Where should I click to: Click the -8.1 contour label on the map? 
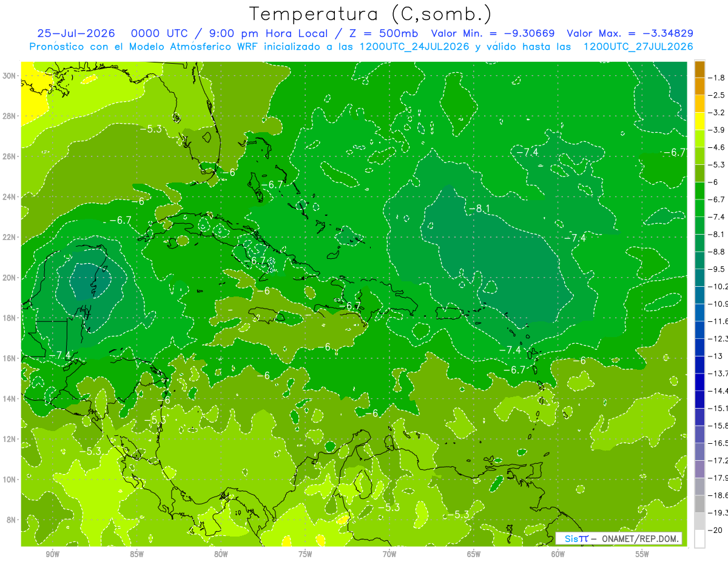(x=479, y=209)
